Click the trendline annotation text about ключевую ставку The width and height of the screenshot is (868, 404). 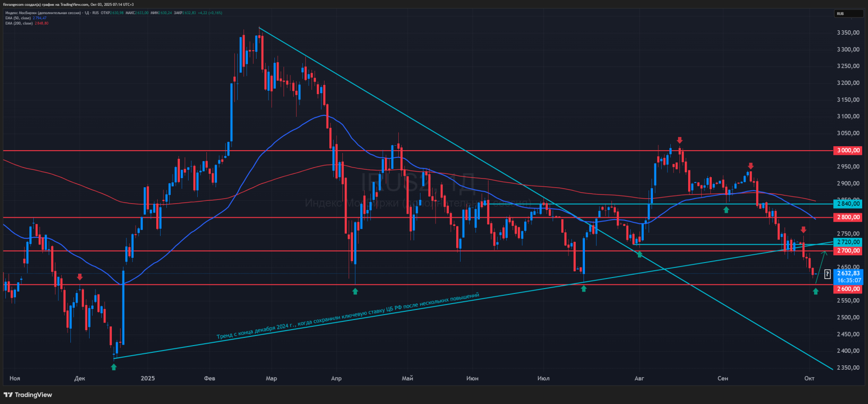[348, 316]
